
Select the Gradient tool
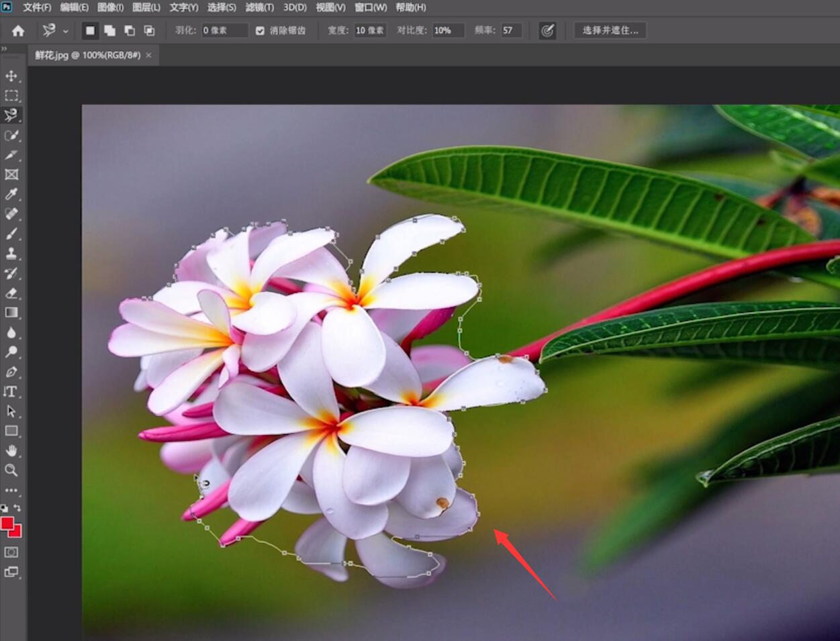11,313
